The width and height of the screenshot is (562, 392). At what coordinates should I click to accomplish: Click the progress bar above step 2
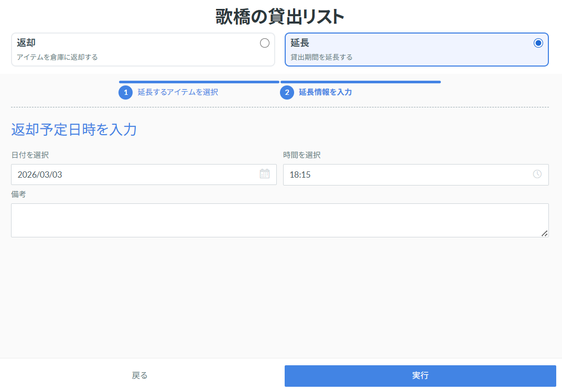pos(361,82)
